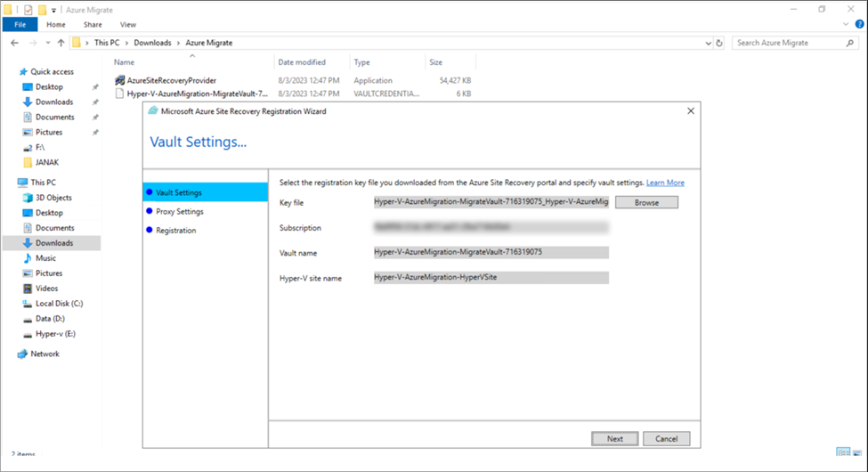Open Desktop under This PC
The height and width of the screenshot is (472, 868).
[x=49, y=213]
